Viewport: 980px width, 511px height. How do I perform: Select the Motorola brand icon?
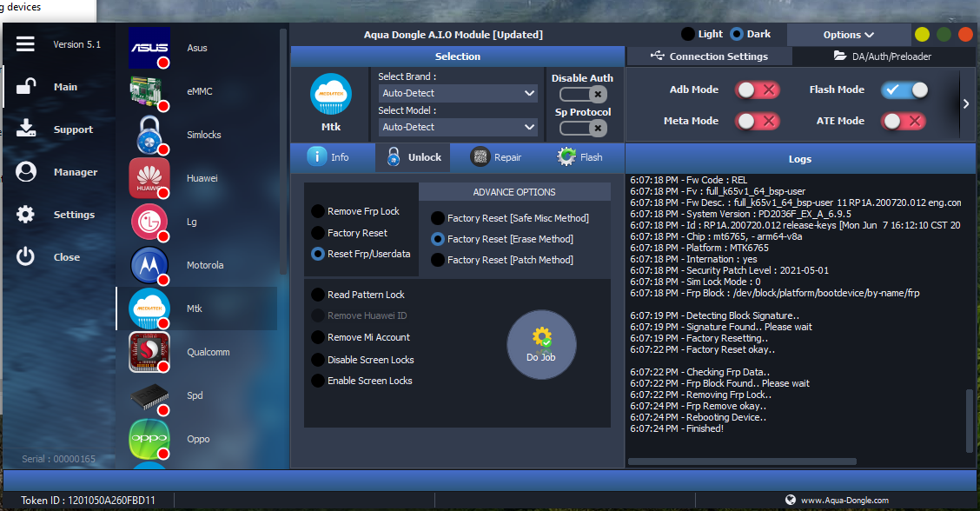(149, 265)
